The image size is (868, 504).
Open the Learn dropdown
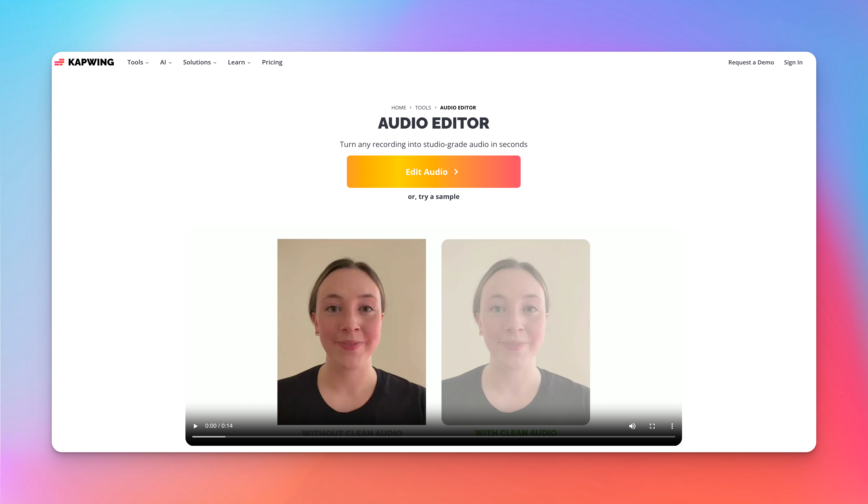[239, 62]
